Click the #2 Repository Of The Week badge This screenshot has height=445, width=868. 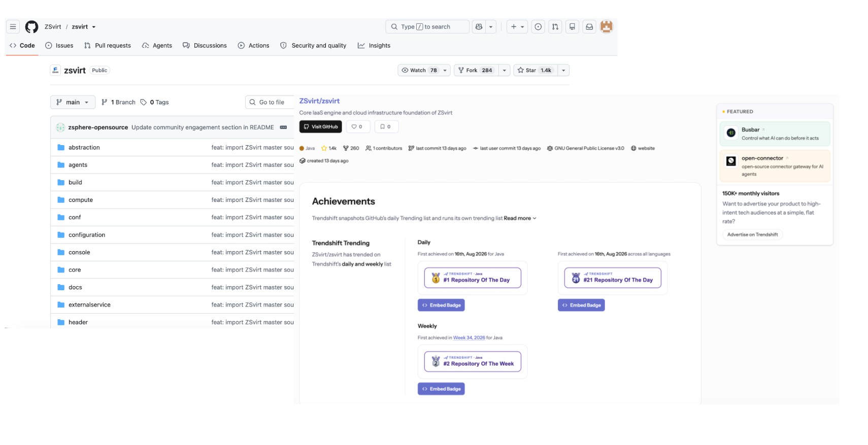click(x=473, y=362)
